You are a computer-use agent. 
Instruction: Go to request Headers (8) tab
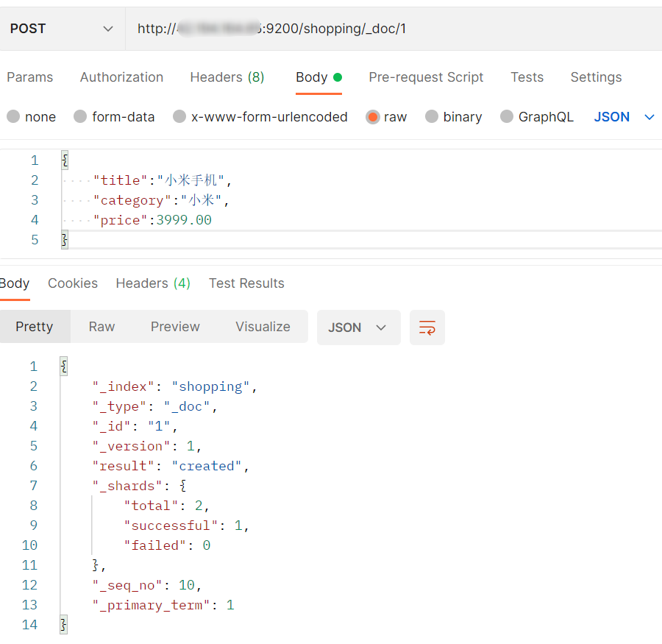click(x=227, y=77)
